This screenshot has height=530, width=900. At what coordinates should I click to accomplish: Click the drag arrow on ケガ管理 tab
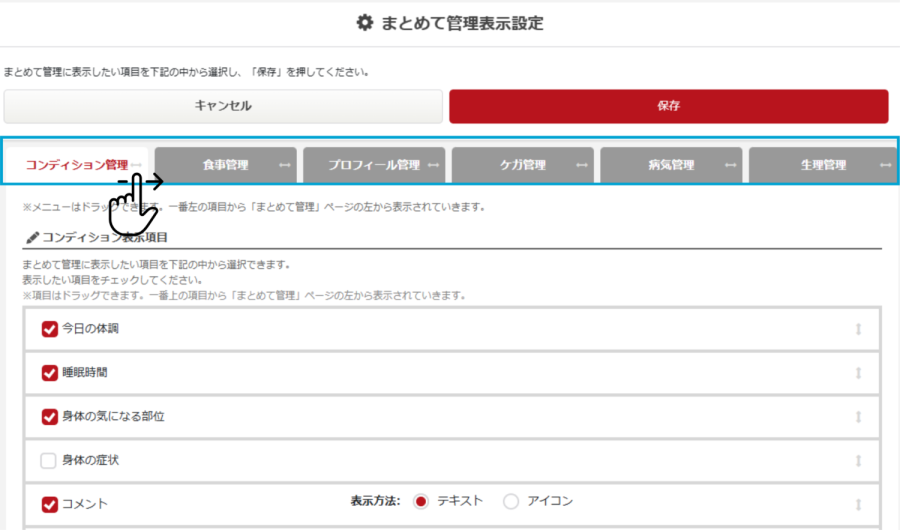click(x=582, y=165)
